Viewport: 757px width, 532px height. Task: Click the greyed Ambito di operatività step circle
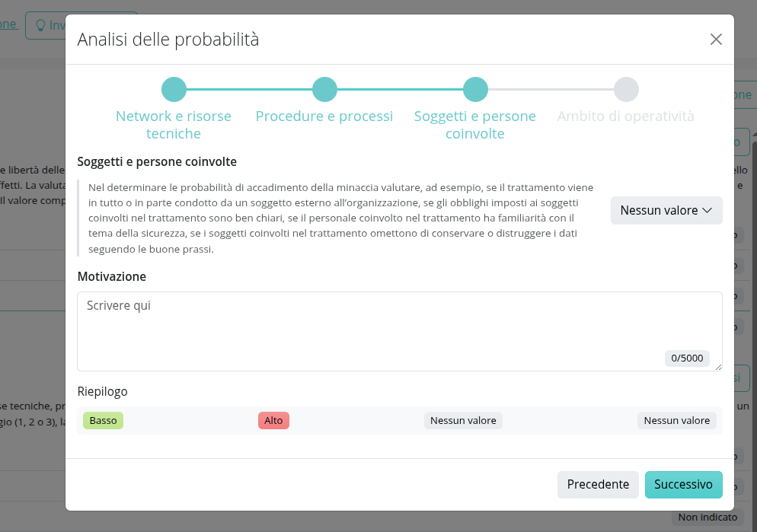[x=626, y=89]
